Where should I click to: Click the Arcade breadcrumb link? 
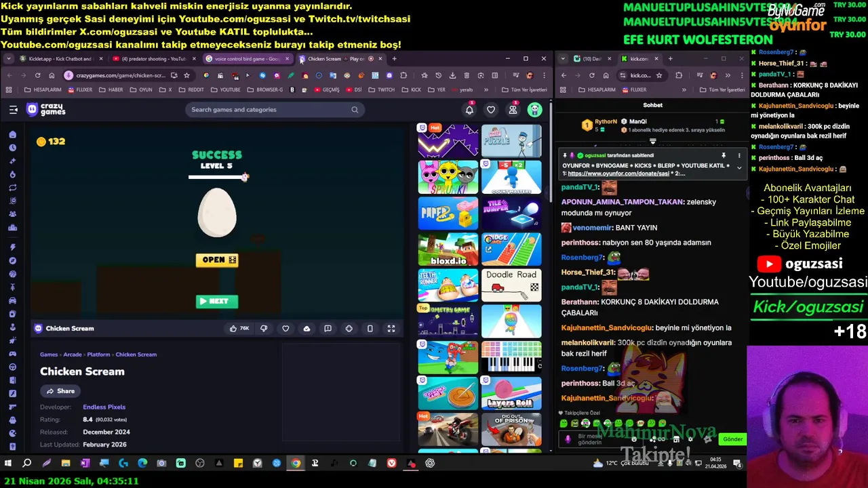coord(73,354)
